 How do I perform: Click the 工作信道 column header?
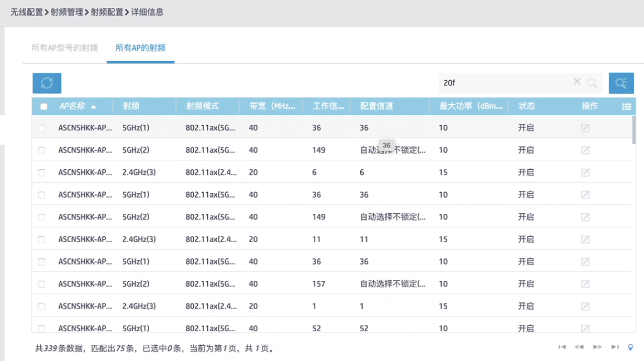(329, 106)
